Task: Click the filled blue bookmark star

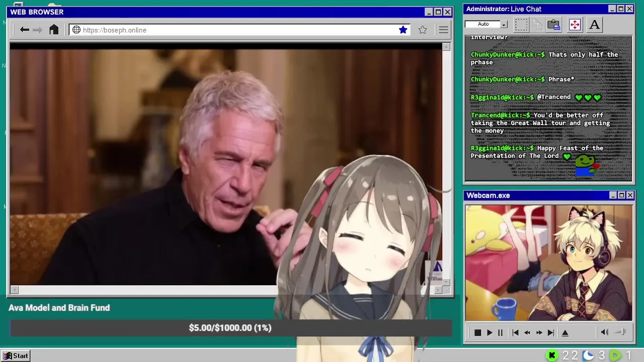Action: (x=403, y=30)
